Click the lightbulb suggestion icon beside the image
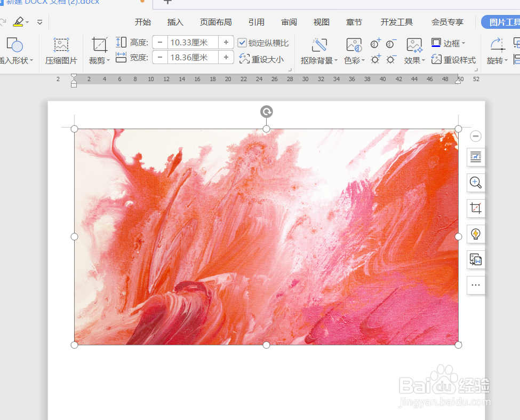 [476, 234]
